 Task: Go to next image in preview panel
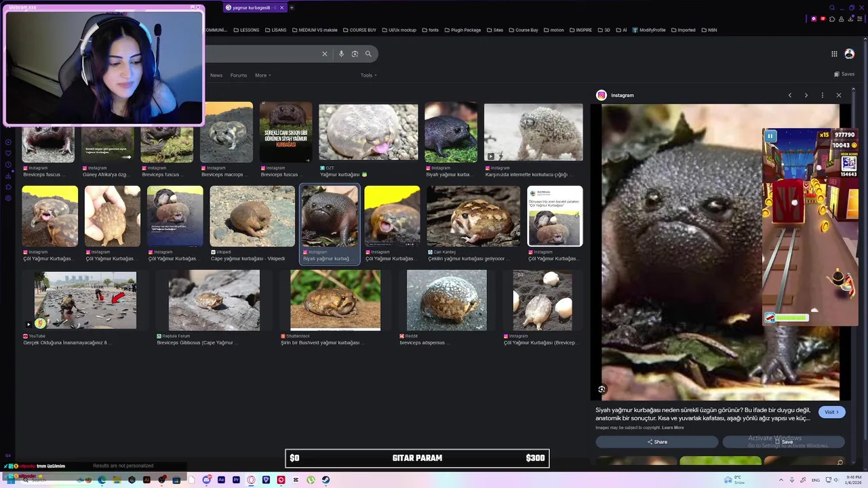click(x=806, y=96)
